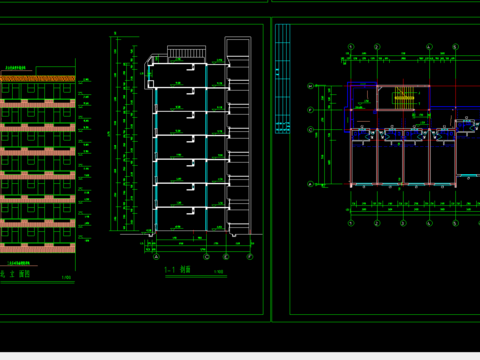Select the tall stair tower in section

point(238,135)
